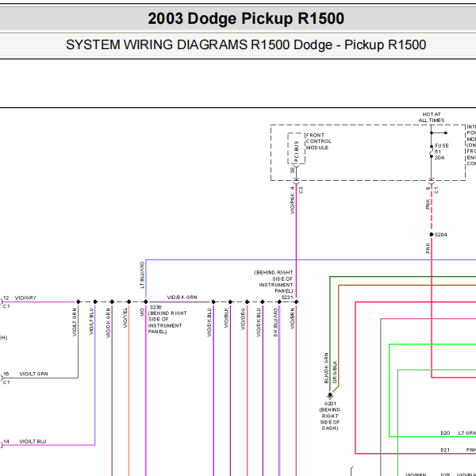Viewport: 476px width, 476px height.
Task: Select the 'D21' circuit label
Action: point(445,450)
